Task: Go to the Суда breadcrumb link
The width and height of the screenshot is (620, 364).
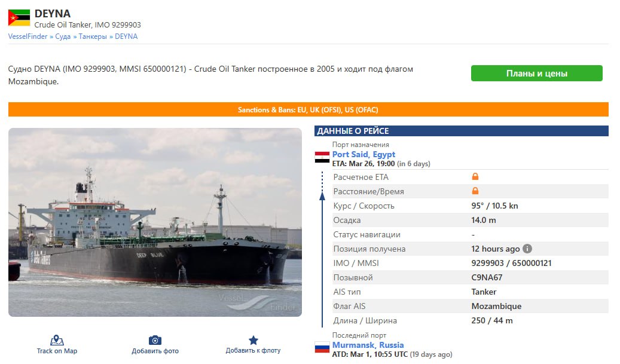Action: (63, 36)
